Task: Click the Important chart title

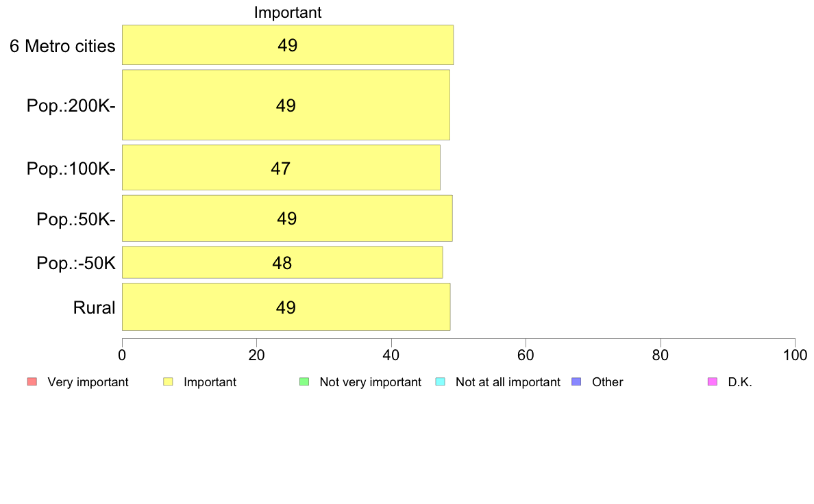Action: 288,12
